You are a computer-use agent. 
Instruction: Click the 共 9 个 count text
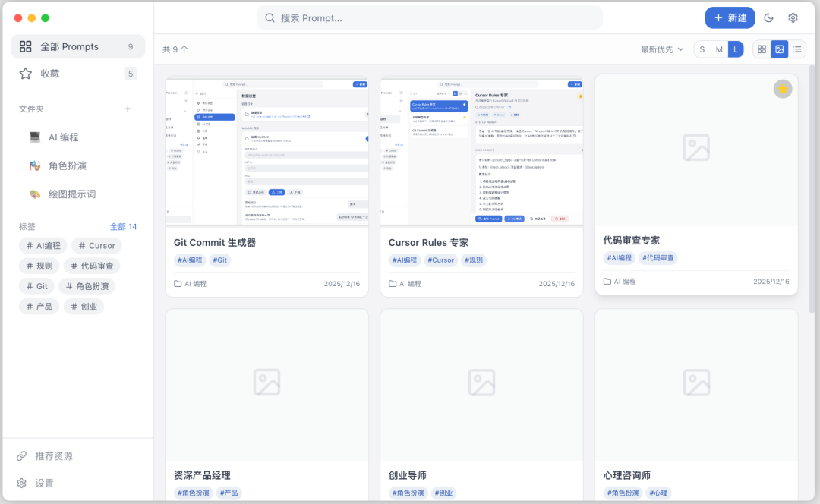(175, 49)
